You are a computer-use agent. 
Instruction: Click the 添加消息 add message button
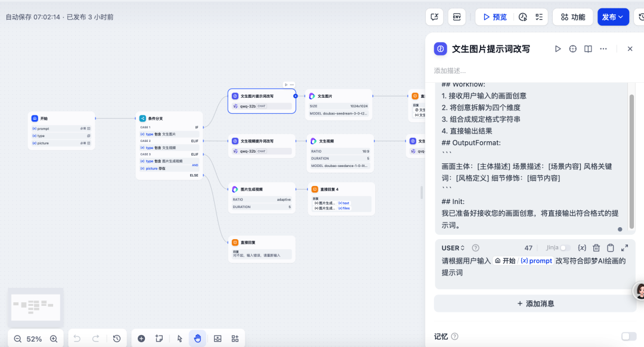tap(535, 304)
